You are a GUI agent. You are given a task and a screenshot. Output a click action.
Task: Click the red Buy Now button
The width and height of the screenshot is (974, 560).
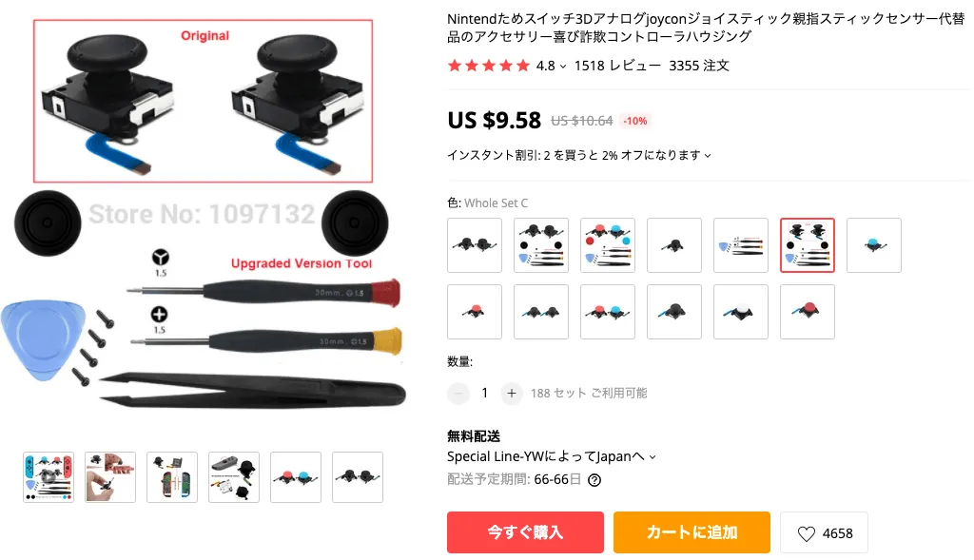tap(525, 532)
